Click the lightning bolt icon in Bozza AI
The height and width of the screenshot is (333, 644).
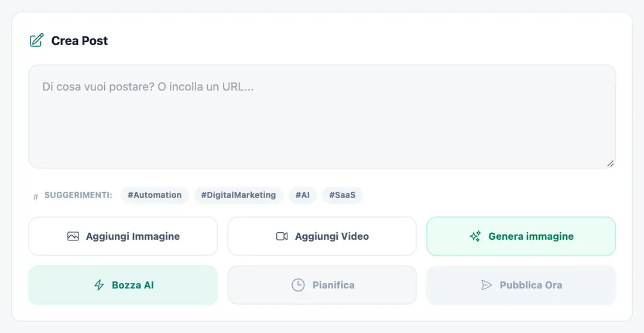(x=99, y=285)
